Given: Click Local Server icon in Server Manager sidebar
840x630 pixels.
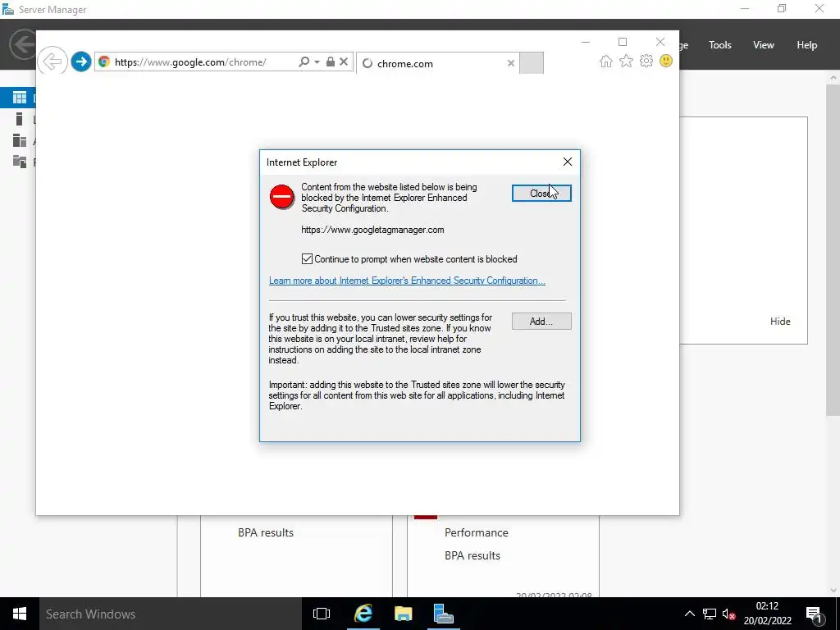Looking at the screenshot, I should pyautogui.click(x=20, y=119).
